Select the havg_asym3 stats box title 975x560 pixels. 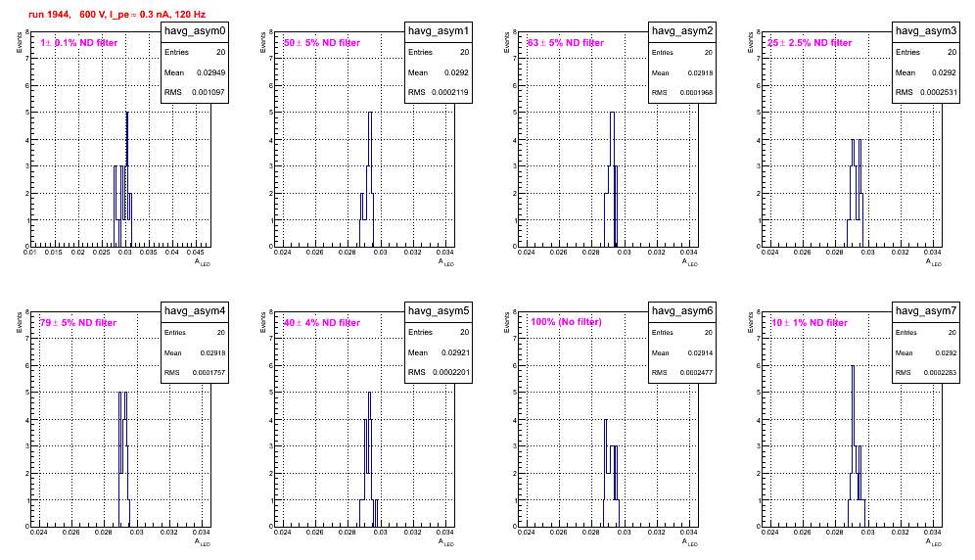pyautogui.click(x=926, y=30)
